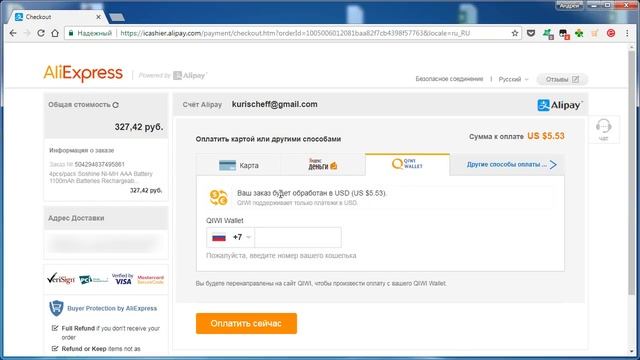
Task: Click Безопасное соединение link
Action: (449, 79)
